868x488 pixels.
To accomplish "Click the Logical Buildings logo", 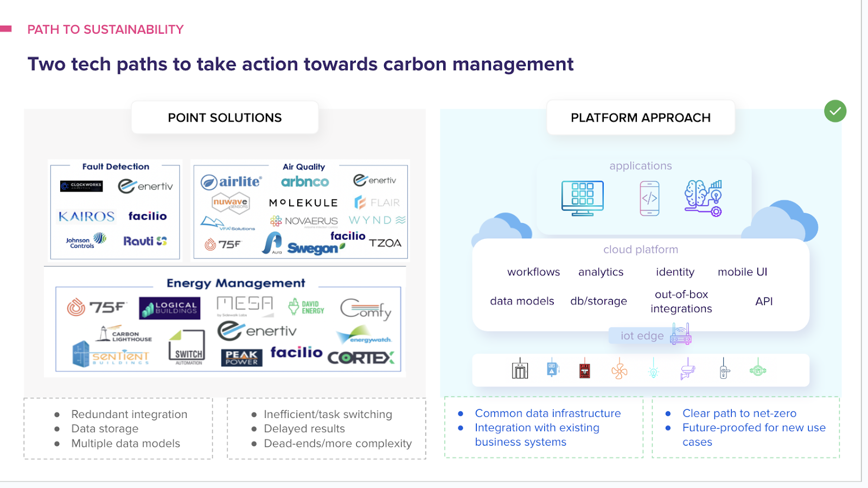I will pos(170,308).
